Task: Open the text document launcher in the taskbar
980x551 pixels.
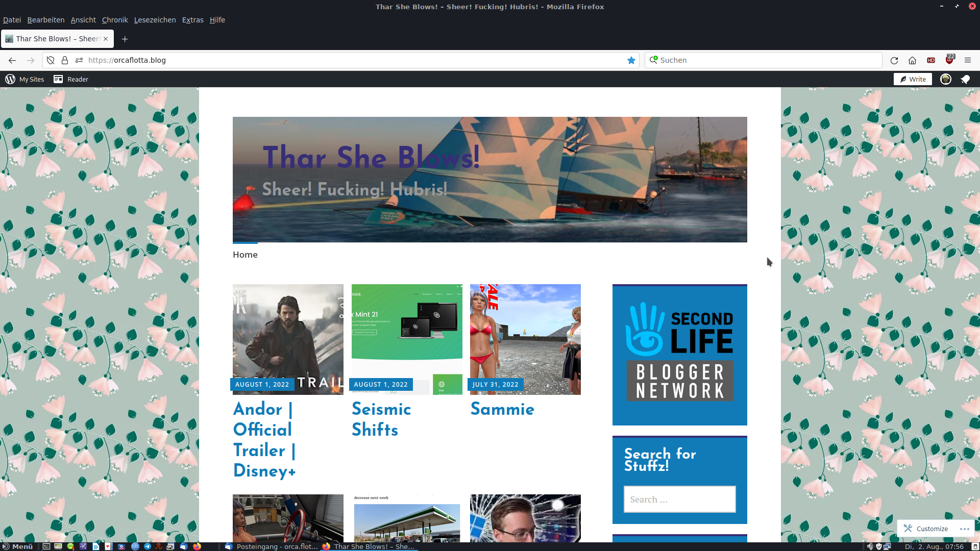Action: (x=95, y=546)
